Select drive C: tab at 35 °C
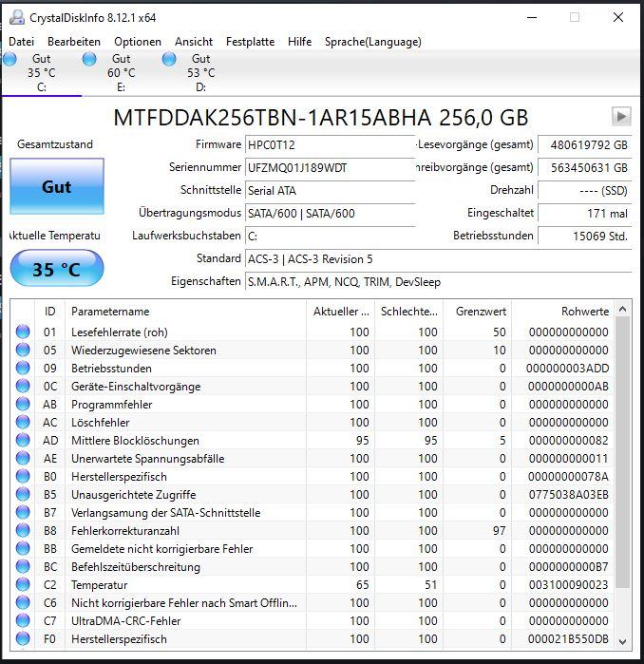The width and height of the screenshot is (644, 664). click(x=41, y=72)
